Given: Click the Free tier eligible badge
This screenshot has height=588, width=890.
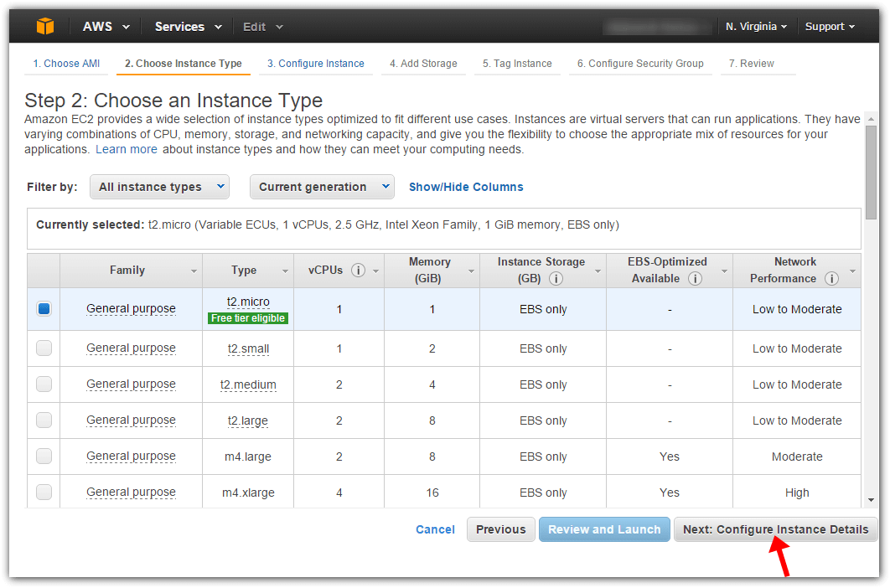Looking at the screenshot, I should (x=248, y=318).
